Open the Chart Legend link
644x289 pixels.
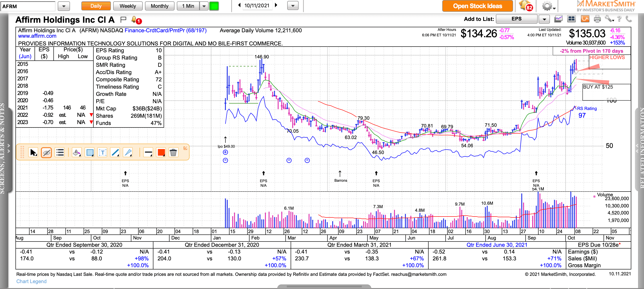pyautogui.click(x=32, y=281)
